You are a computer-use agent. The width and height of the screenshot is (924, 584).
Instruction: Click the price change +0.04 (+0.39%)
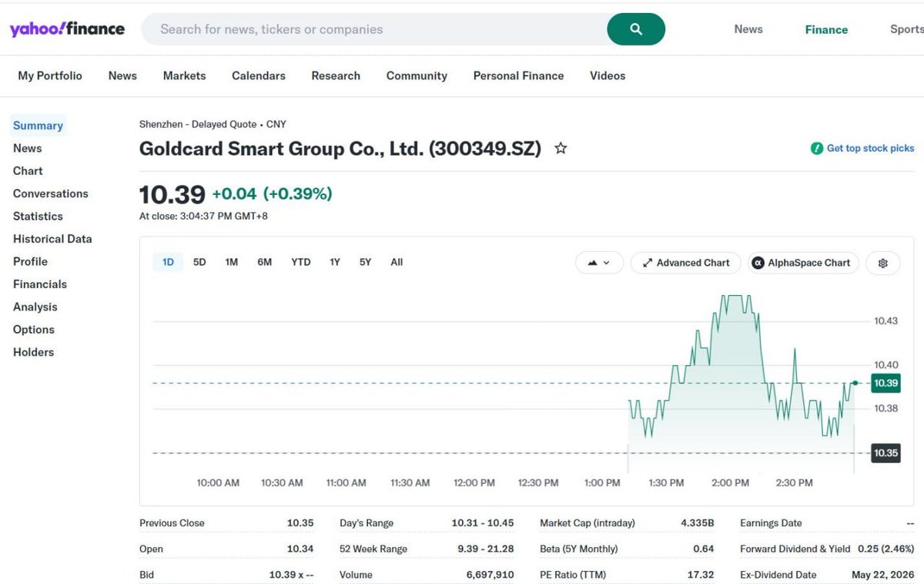(272, 194)
